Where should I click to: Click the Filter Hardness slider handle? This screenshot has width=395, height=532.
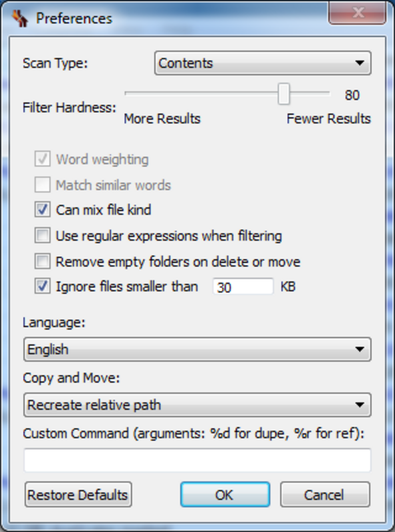[284, 94]
